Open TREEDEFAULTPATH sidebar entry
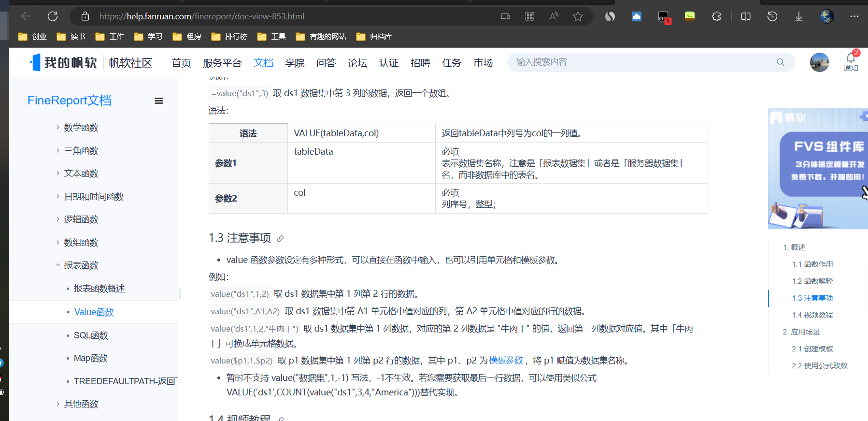Screen dimensions: 868x421 point(126,381)
